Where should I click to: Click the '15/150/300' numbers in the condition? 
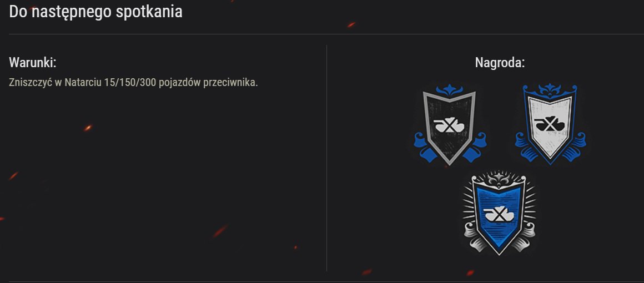click(130, 82)
